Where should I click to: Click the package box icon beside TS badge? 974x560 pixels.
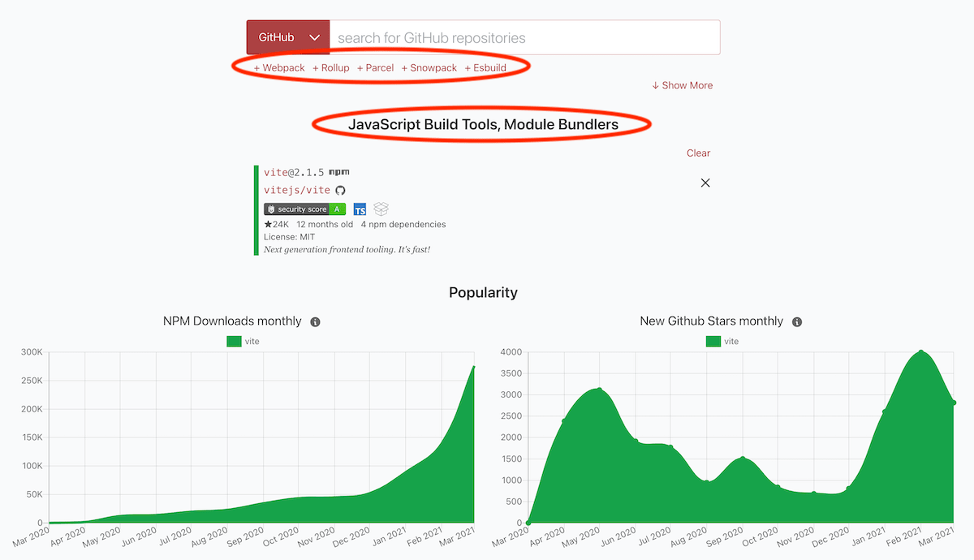pyautogui.click(x=381, y=209)
